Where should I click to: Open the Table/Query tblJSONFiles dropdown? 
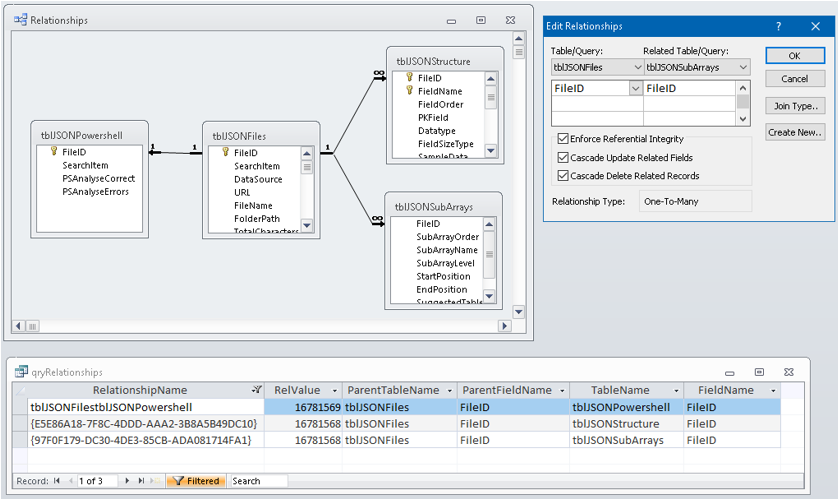pos(637,67)
